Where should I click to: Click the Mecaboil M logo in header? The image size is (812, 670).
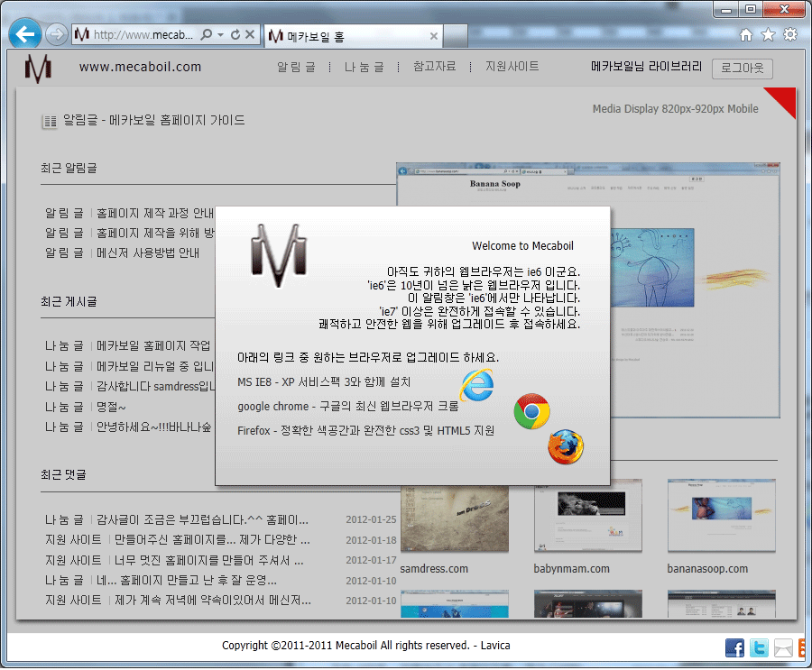click(x=38, y=68)
